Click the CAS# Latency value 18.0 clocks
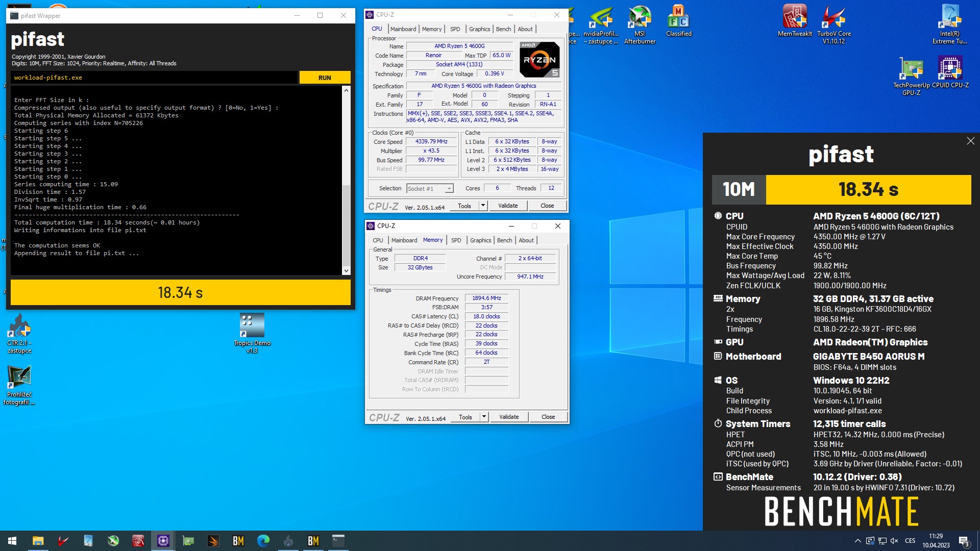The height and width of the screenshot is (551, 980). click(x=486, y=316)
